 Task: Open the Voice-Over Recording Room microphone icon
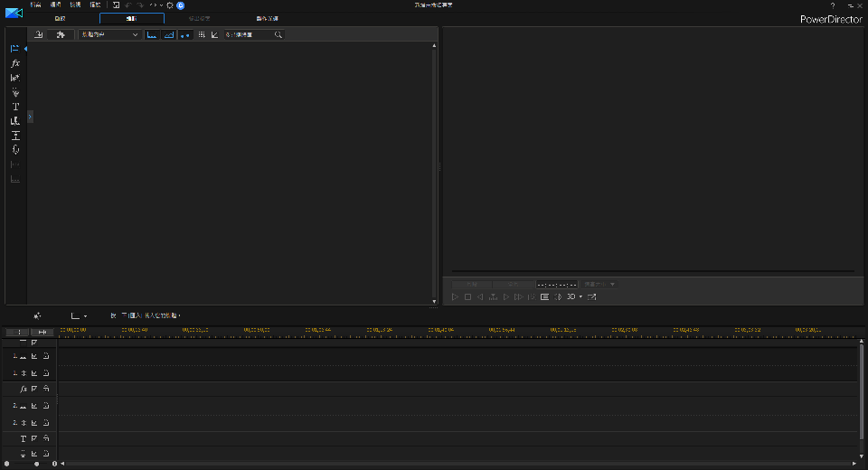[x=15, y=149]
